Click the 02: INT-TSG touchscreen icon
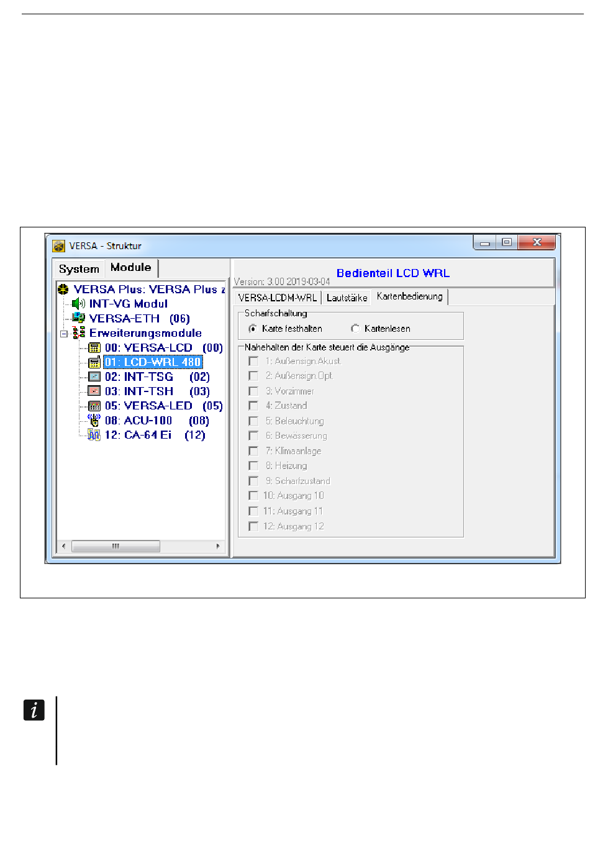The width and height of the screenshot is (590, 868). pyautogui.click(x=94, y=377)
